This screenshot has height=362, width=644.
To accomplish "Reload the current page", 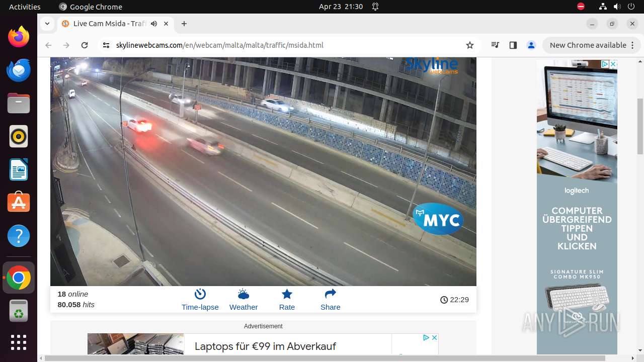I will coord(85,45).
